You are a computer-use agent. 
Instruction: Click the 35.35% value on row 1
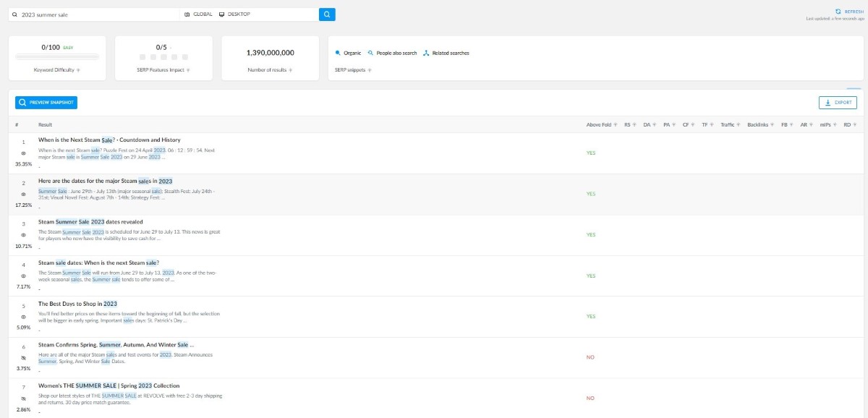pyautogui.click(x=23, y=163)
